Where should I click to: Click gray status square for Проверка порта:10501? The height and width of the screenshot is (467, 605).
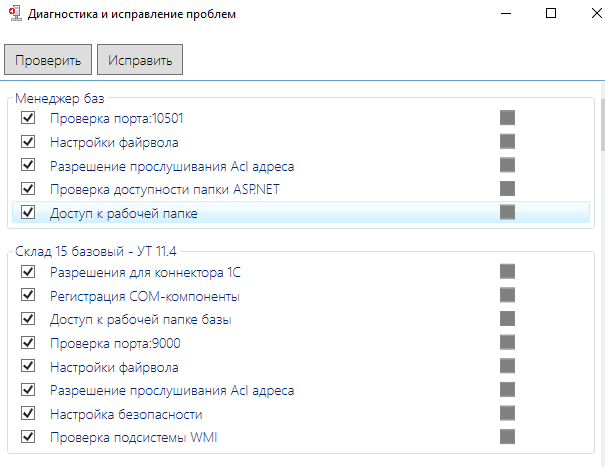pyautogui.click(x=507, y=118)
